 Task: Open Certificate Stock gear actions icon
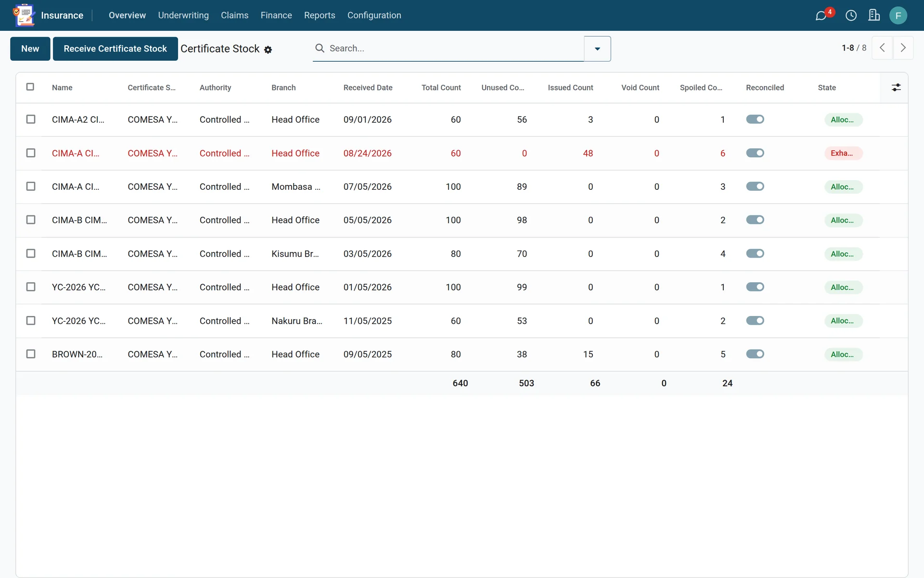(268, 50)
